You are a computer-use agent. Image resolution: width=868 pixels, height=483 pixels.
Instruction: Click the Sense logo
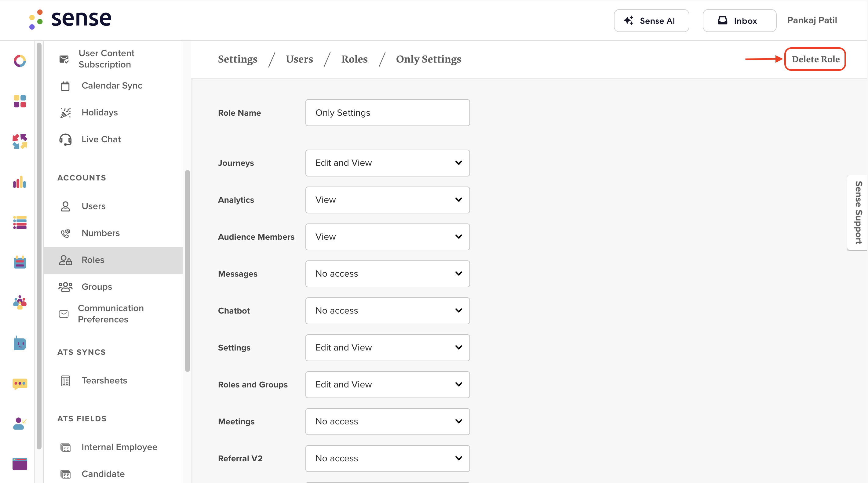click(70, 19)
